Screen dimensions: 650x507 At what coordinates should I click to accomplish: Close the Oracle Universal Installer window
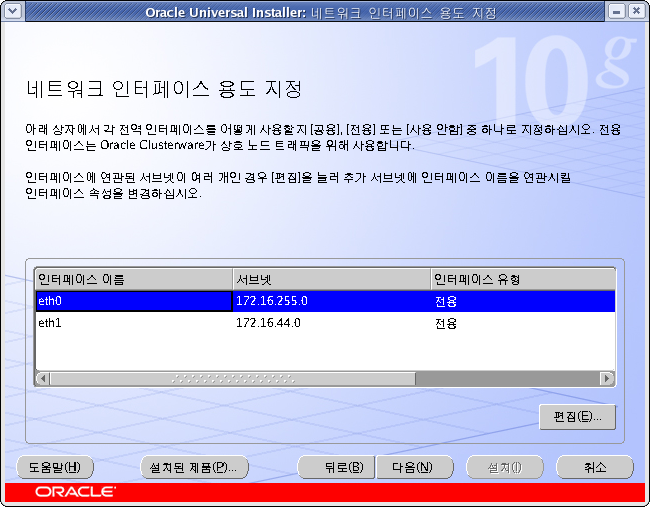(x=636, y=11)
